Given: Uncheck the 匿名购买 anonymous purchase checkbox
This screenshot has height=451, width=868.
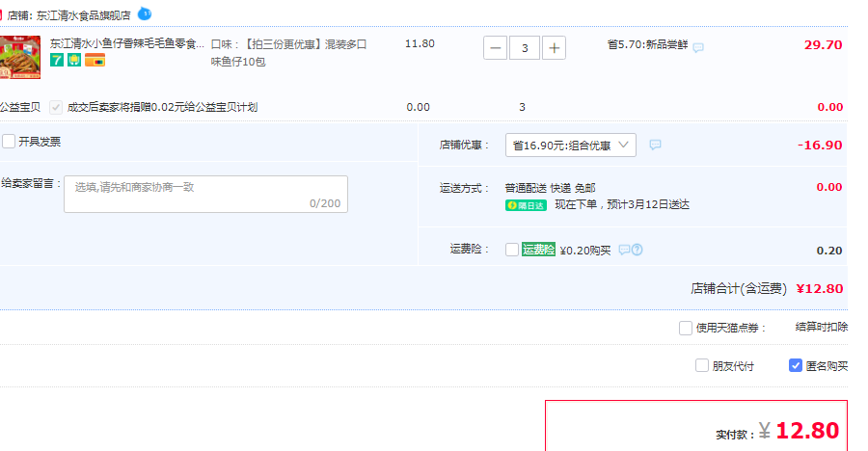Looking at the screenshot, I should [796, 366].
